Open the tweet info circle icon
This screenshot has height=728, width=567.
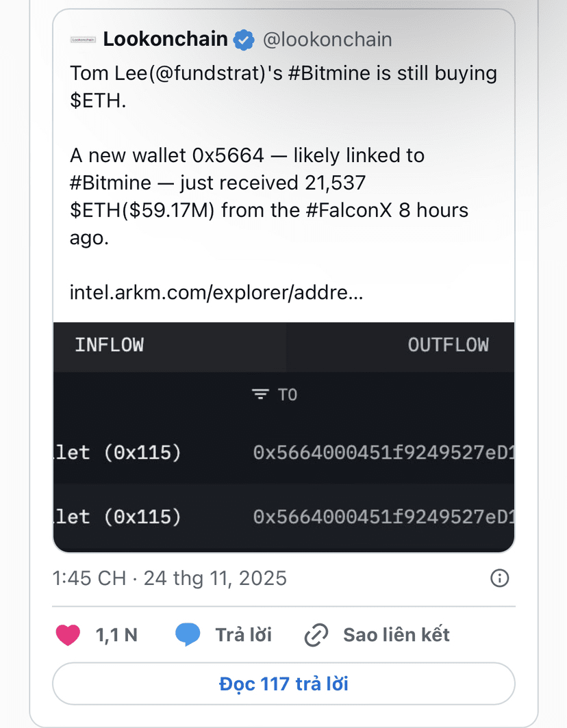pyautogui.click(x=500, y=579)
